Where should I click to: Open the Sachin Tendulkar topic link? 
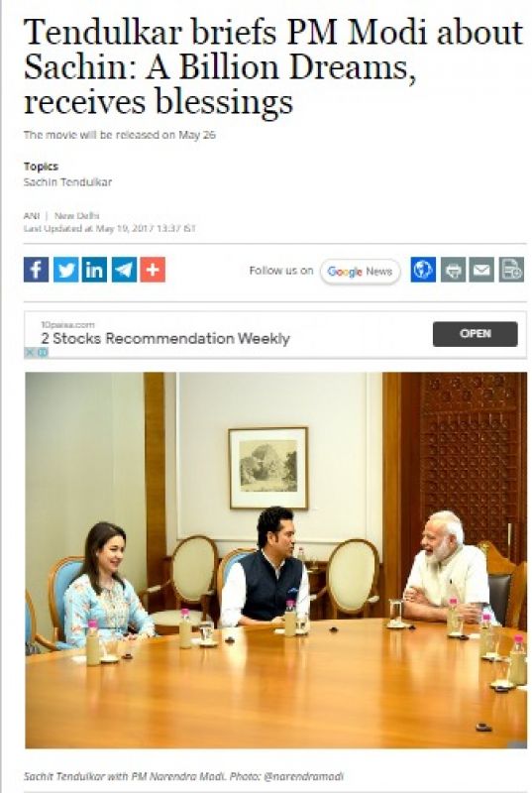pos(67,182)
